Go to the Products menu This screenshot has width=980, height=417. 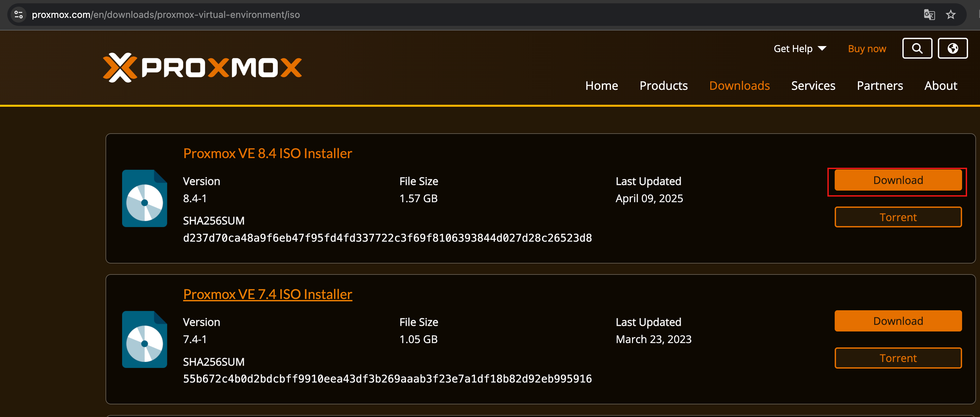click(x=664, y=86)
